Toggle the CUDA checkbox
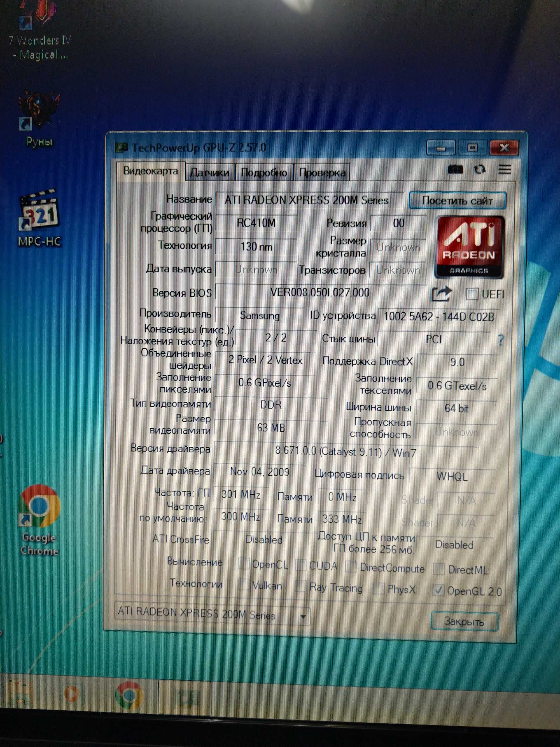Image resolution: width=560 pixels, height=747 pixels. click(300, 565)
